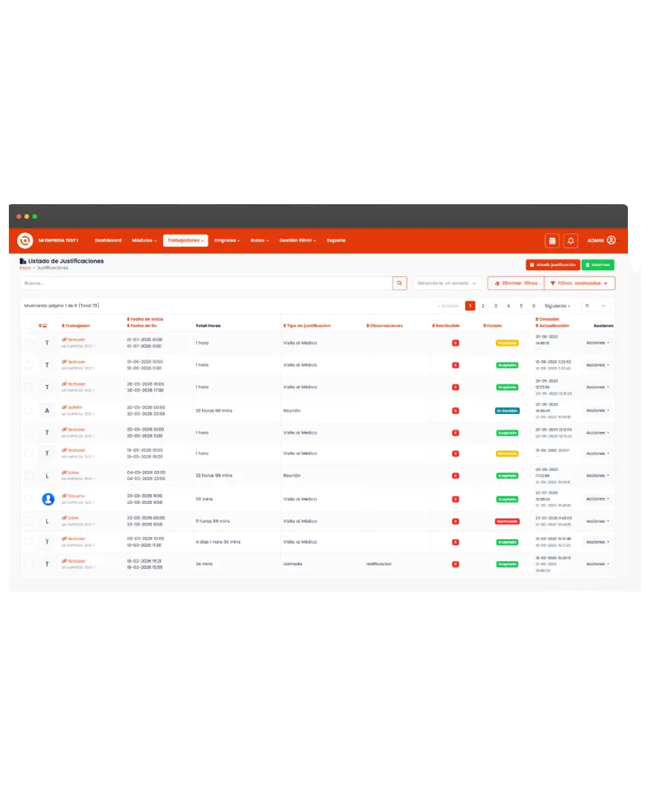Image resolution: width=650 pixels, height=812 pixels.
Task: Open the page size dropdown showing 10
Action: [595, 306]
